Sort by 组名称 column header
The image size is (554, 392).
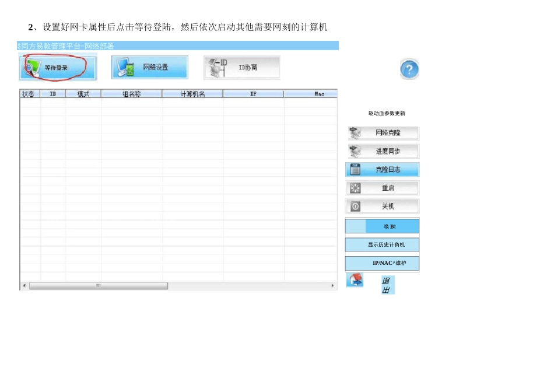(x=131, y=94)
